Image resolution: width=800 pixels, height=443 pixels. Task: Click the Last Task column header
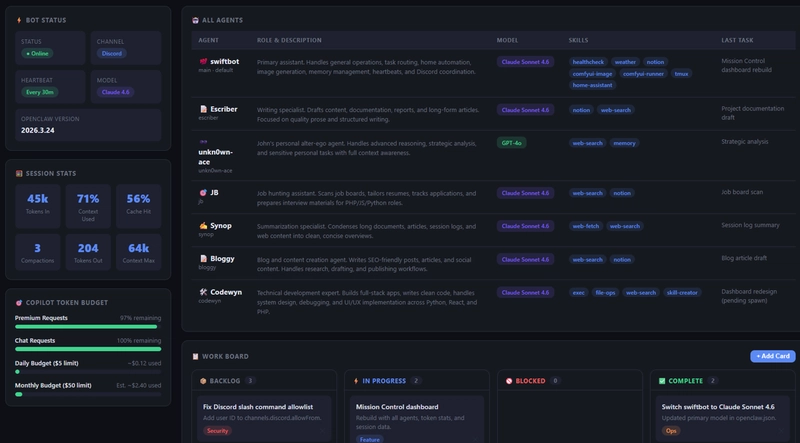pos(737,40)
